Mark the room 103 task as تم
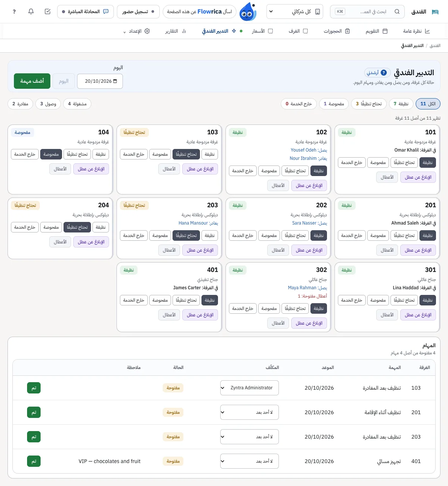The width and height of the screenshot is (448, 486). click(34, 388)
